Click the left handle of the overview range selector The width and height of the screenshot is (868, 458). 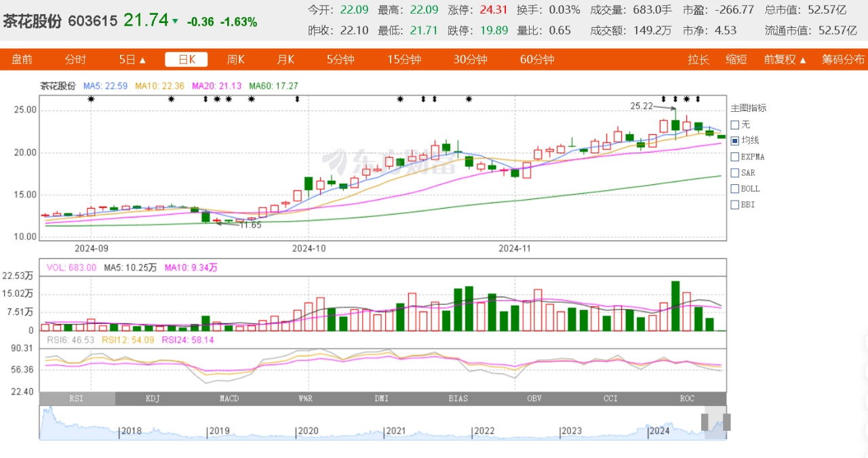[706, 422]
